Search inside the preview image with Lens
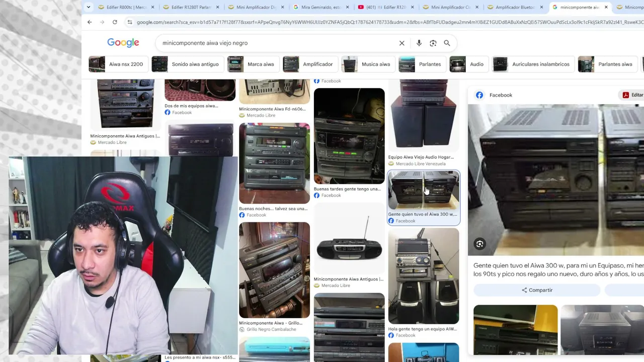Screen dimensions: 644x362 coord(479,244)
